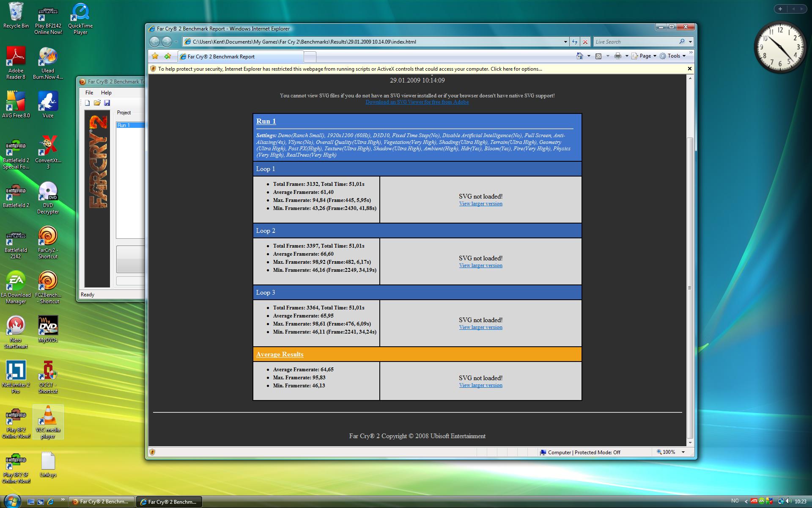
Task: Open QuickTime Player desktop icon
Action: point(80,19)
